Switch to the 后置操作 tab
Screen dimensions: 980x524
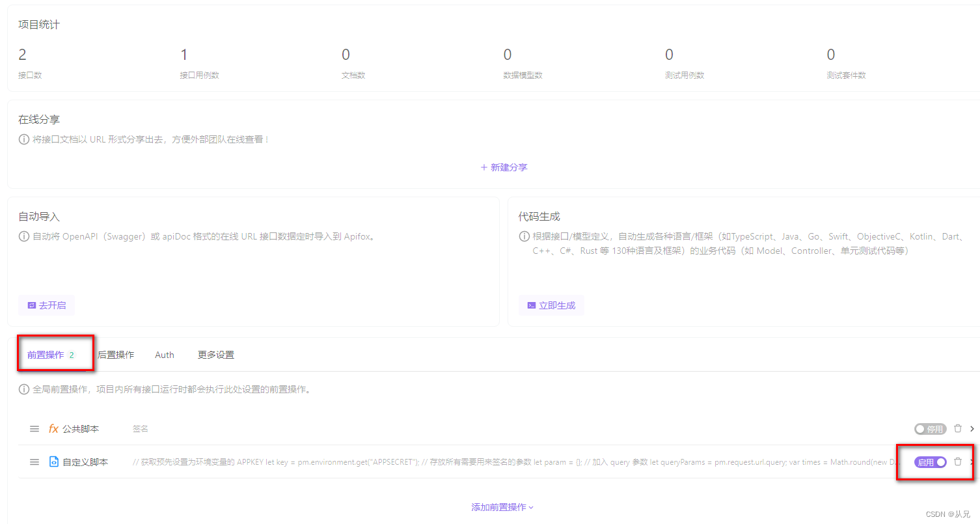tap(116, 355)
